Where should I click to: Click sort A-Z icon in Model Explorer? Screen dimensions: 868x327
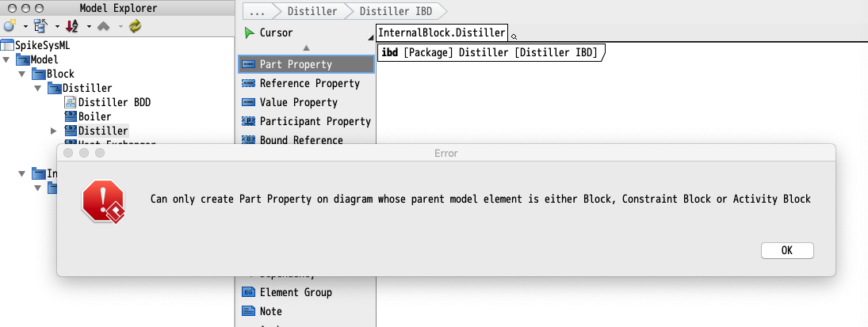[x=72, y=25]
